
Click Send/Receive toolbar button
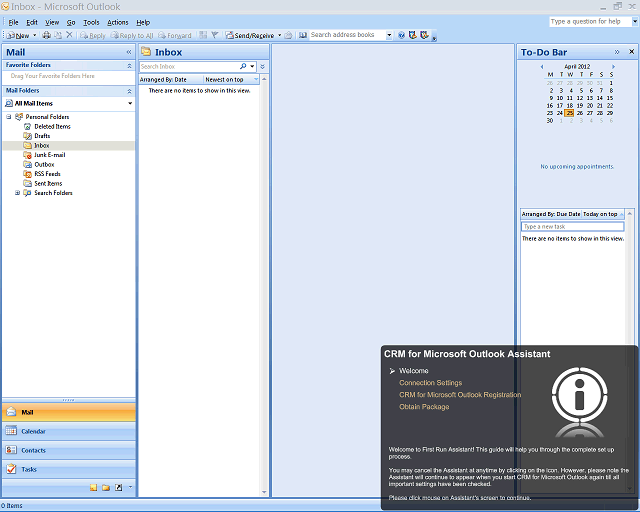[x=250, y=36]
